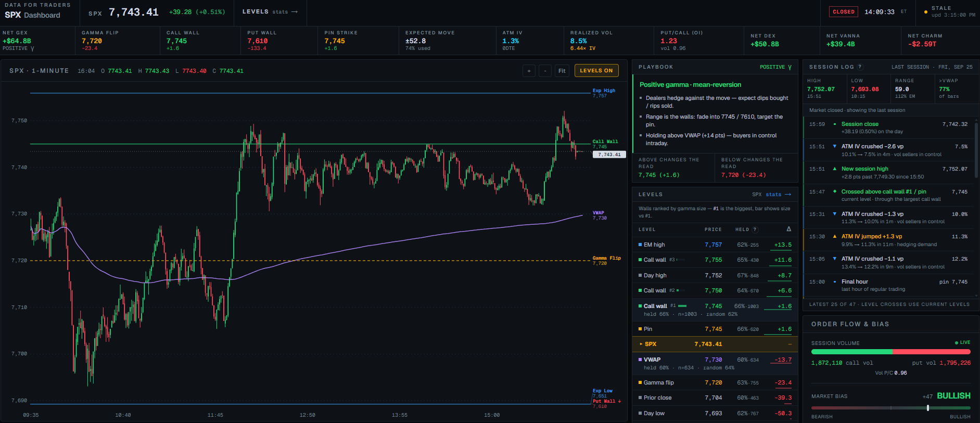Grab the Session Log scrollbar
This screenshot has width=980, height=423.
[976, 151]
